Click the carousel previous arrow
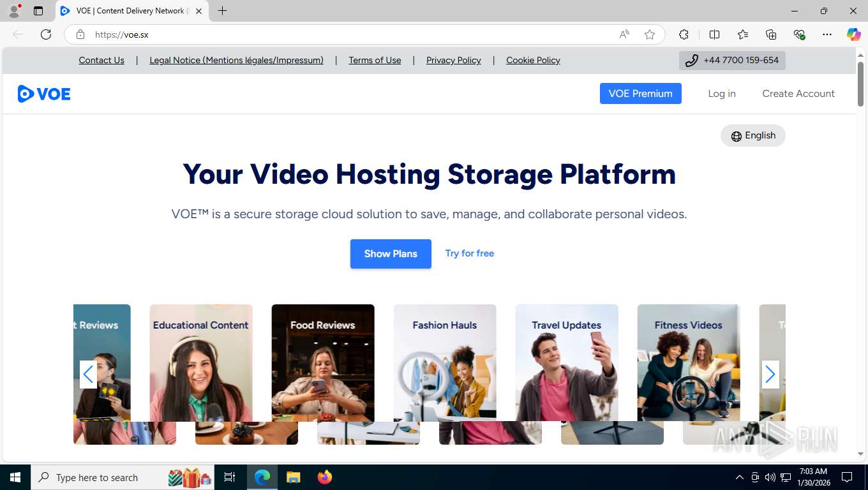Viewport: 868px width, 490px height. pyautogui.click(x=88, y=375)
